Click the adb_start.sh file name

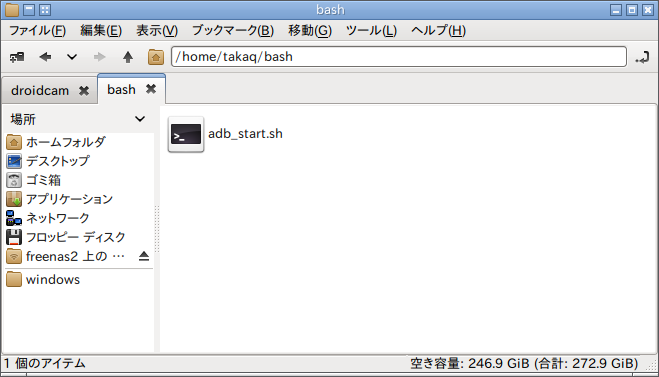pyautogui.click(x=245, y=134)
